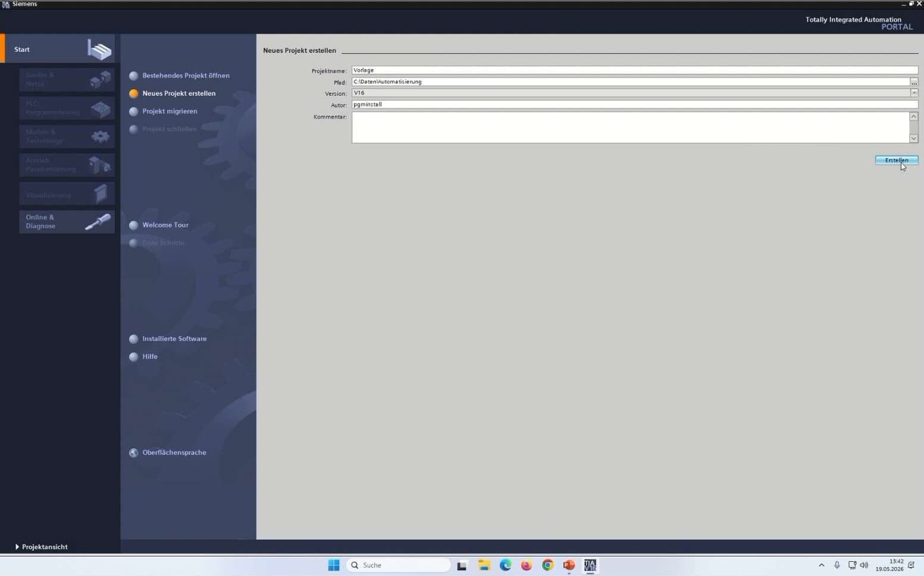Select the greyed Motion & Technology portal
The image size is (924, 576).
[67, 136]
